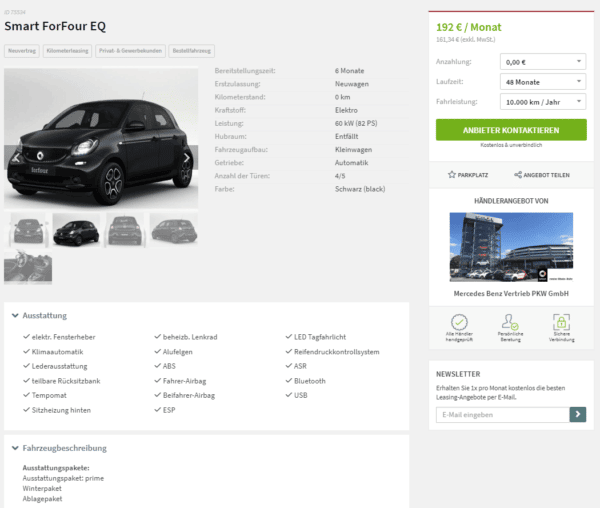Open the Fahrleistung 10.000 km / Jahr dropdown

543,102
